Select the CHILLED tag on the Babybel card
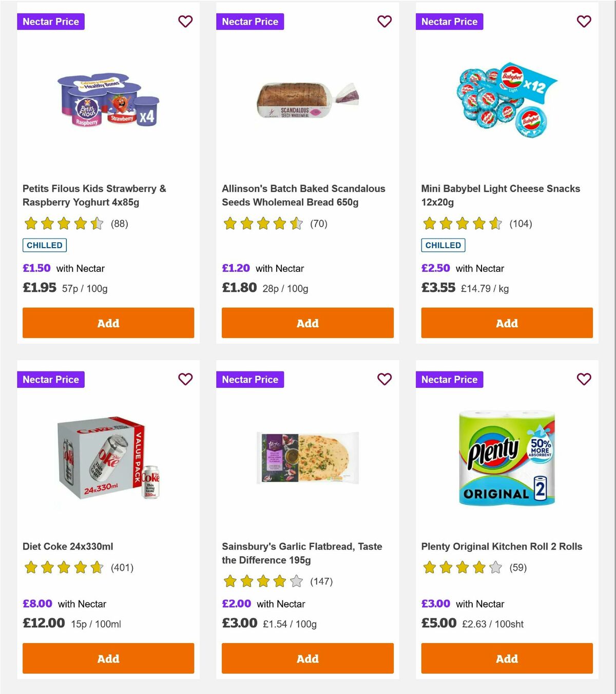Viewport: 616px width, 694px height. (444, 245)
